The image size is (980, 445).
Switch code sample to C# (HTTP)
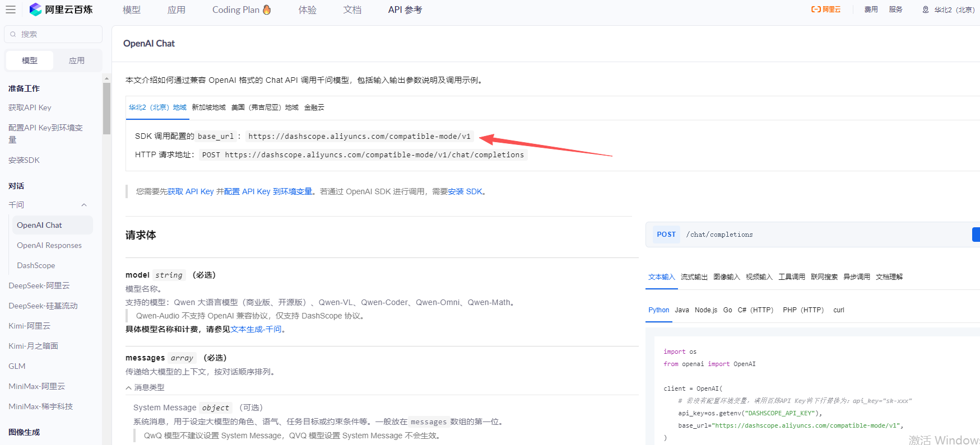(x=755, y=310)
